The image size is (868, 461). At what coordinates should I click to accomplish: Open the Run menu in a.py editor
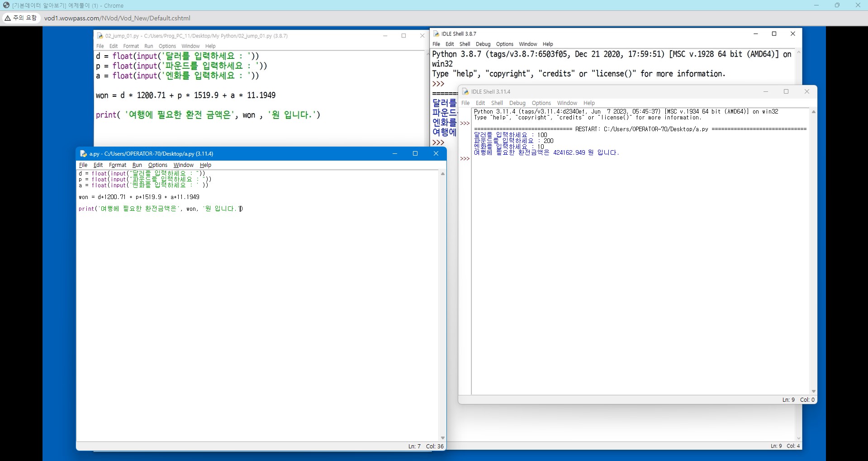(137, 165)
